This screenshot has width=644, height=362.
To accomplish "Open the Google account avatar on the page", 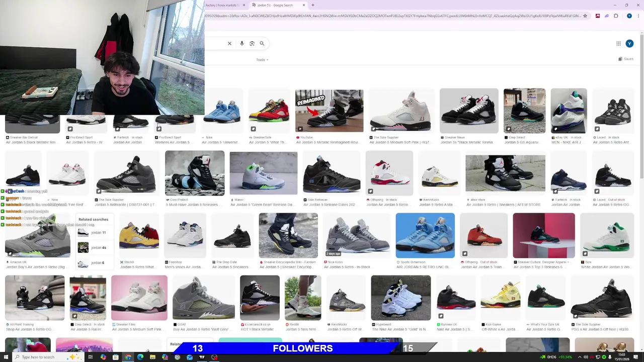I will tap(629, 44).
